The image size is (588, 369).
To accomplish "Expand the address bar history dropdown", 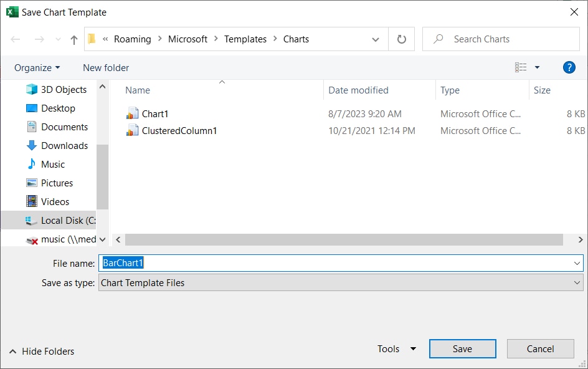I will point(376,39).
